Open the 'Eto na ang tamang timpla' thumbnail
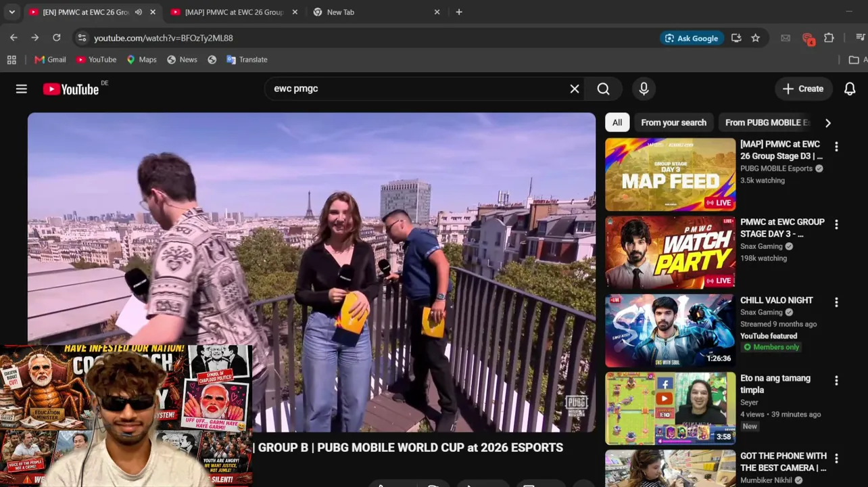 point(670,409)
